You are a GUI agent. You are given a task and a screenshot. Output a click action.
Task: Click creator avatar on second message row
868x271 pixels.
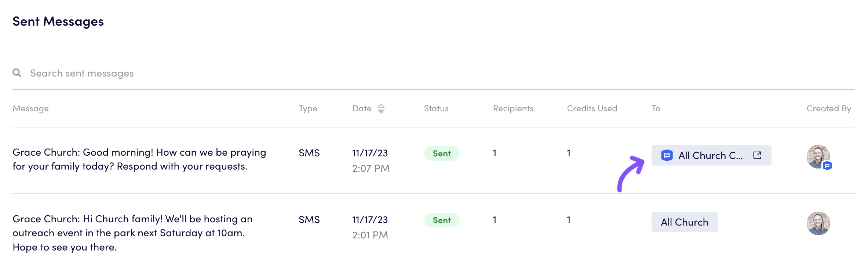tap(818, 223)
